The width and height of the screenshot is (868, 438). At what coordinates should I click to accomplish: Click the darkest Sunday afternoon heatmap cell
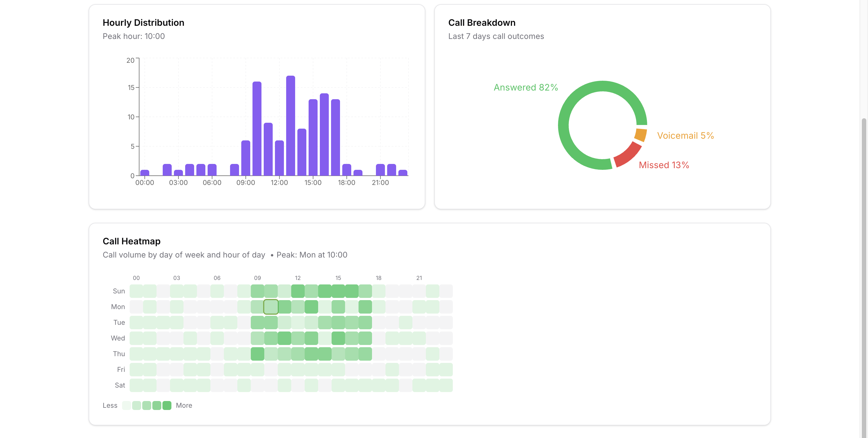point(338,291)
